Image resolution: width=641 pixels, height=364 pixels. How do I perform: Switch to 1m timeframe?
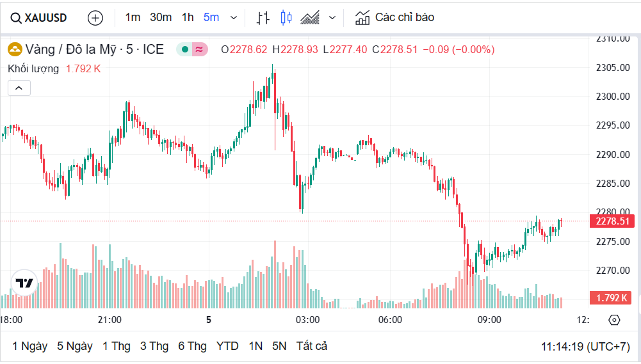click(133, 17)
